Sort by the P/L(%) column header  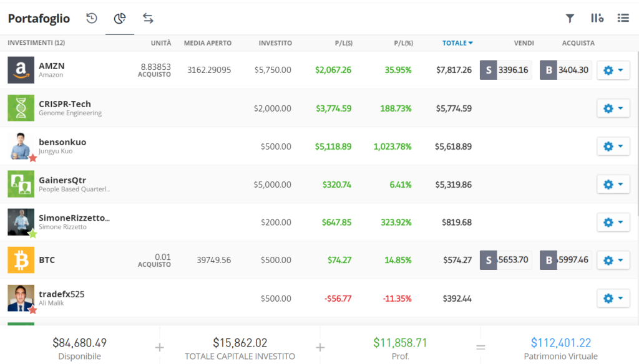404,43
